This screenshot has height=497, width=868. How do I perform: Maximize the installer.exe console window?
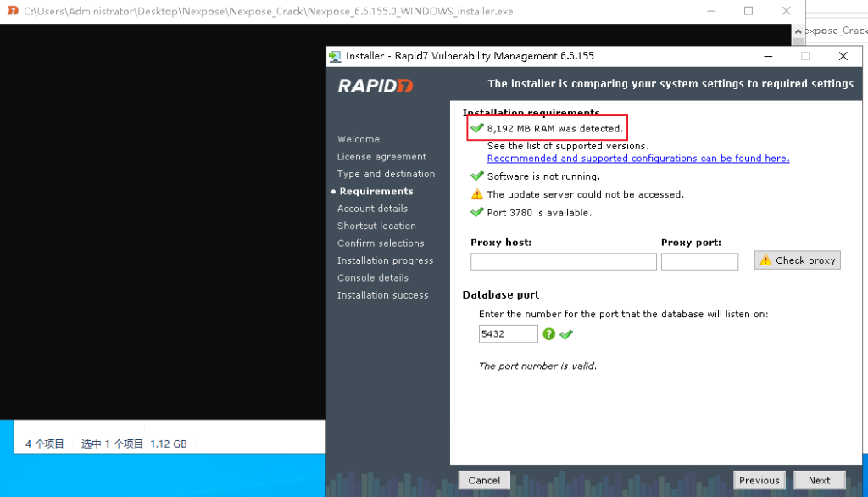[x=748, y=11]
